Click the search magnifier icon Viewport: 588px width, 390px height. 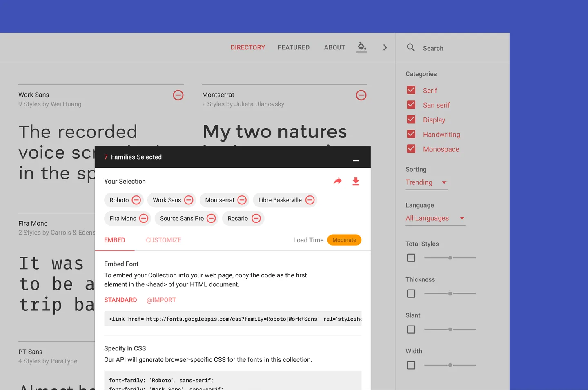click(x=411, y=48)
